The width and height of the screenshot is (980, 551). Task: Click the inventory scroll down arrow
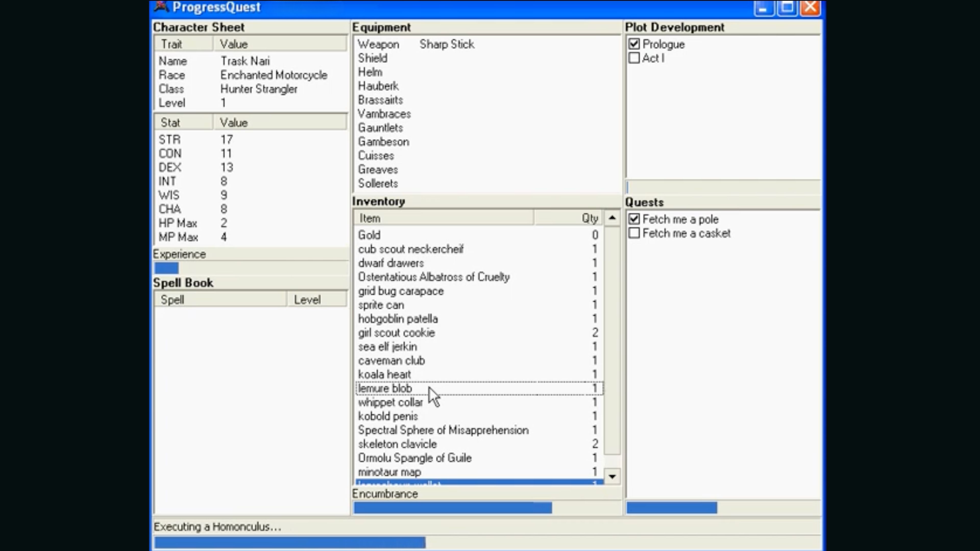(612, 476)
